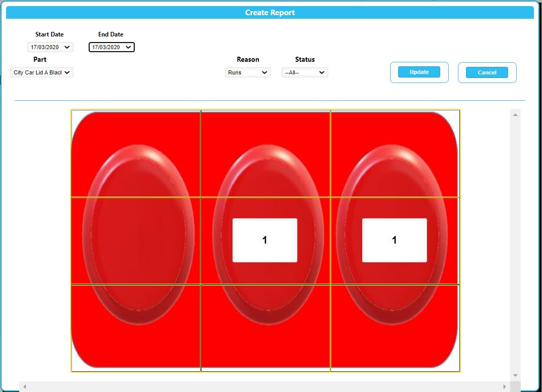542x392 pixels.
Task: Click the top-center grid cell of the part image
Action: coord(265,153)
